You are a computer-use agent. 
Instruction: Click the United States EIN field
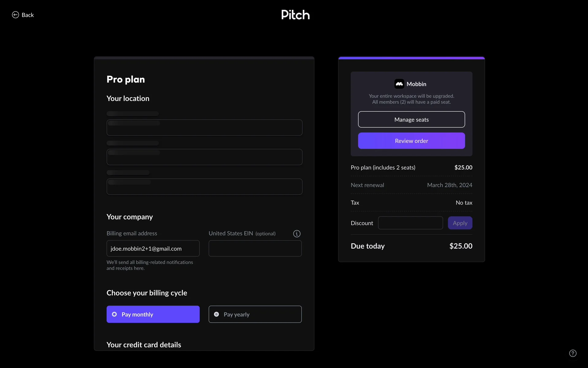click(x=255, y=248)
